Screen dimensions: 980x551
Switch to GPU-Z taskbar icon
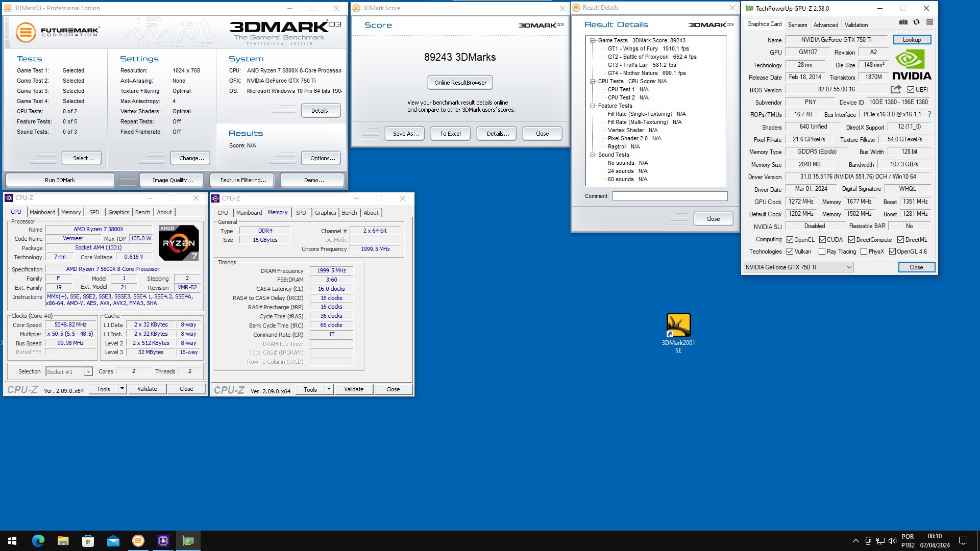tap(188, 541)
